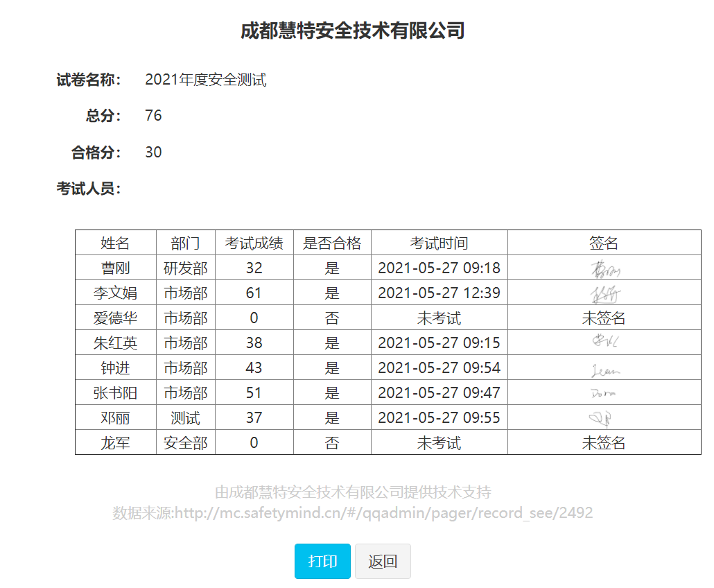714x588 pixels.
Task: Select the 安全部 department cell
Action: tap(185, 442)
